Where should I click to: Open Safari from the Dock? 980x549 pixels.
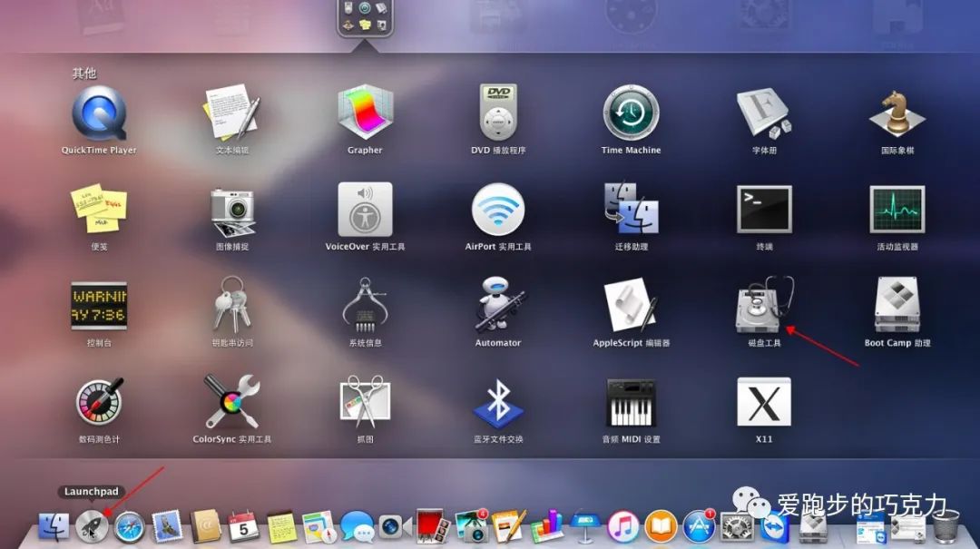click(130, 525)
